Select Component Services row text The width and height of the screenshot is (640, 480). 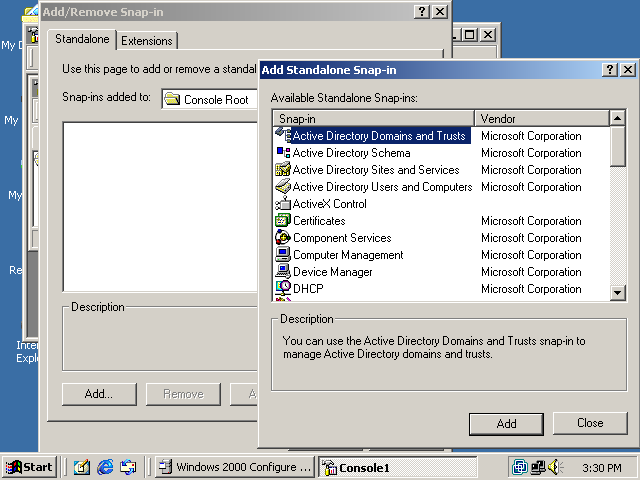pyautogui.click(x=342, y=238)
